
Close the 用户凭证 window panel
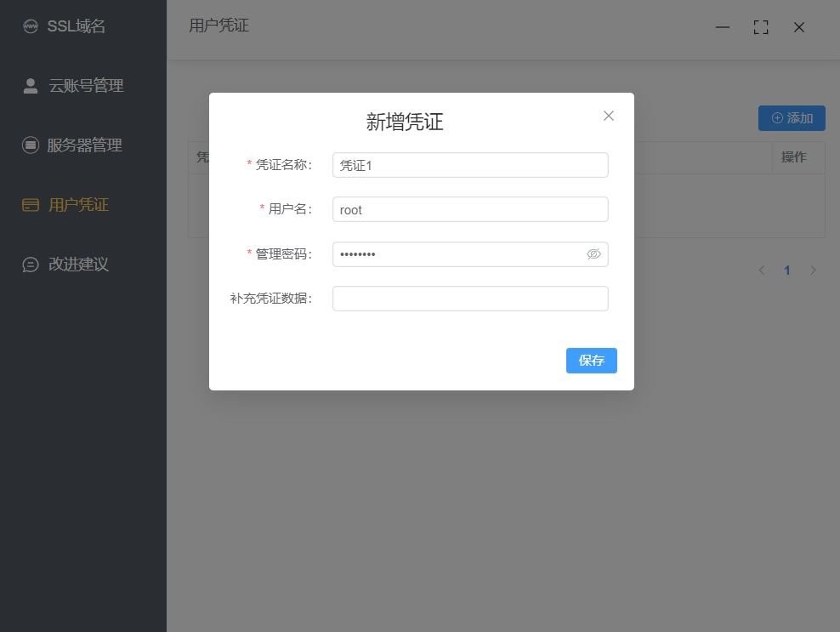(x=799, y=27)
